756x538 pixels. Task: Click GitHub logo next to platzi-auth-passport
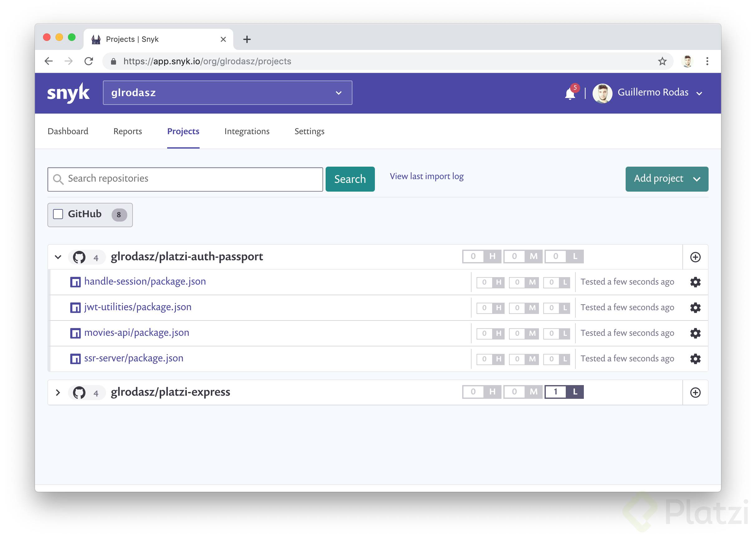click(x=79, y=257)
